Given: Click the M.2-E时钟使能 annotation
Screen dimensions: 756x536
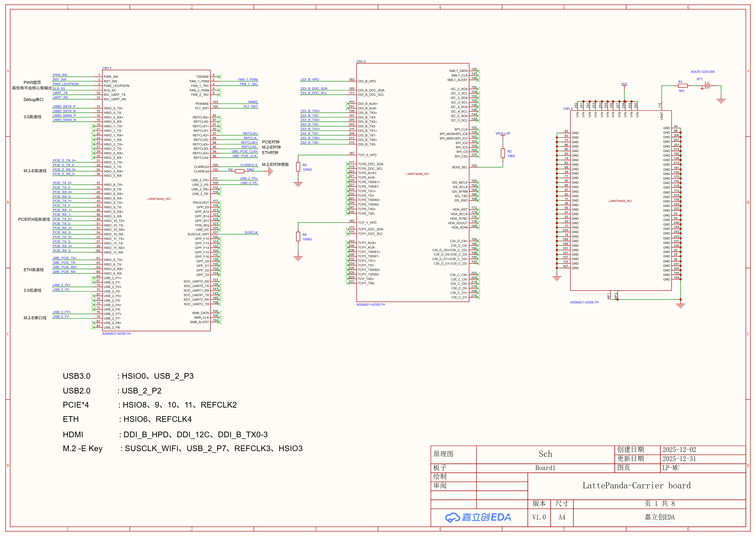Looking at the screenshot, I should pyautogui.click(x=275, y=164).
